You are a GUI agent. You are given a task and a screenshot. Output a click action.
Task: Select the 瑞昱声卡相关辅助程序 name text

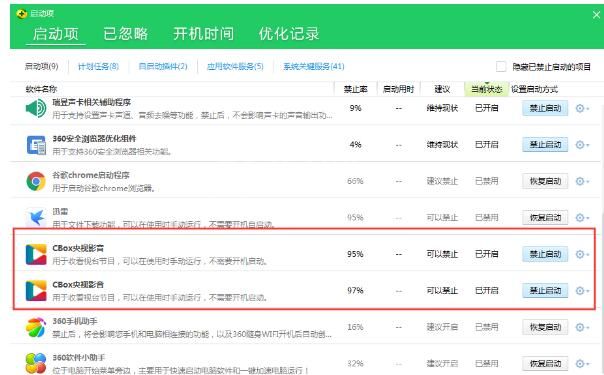92,102
